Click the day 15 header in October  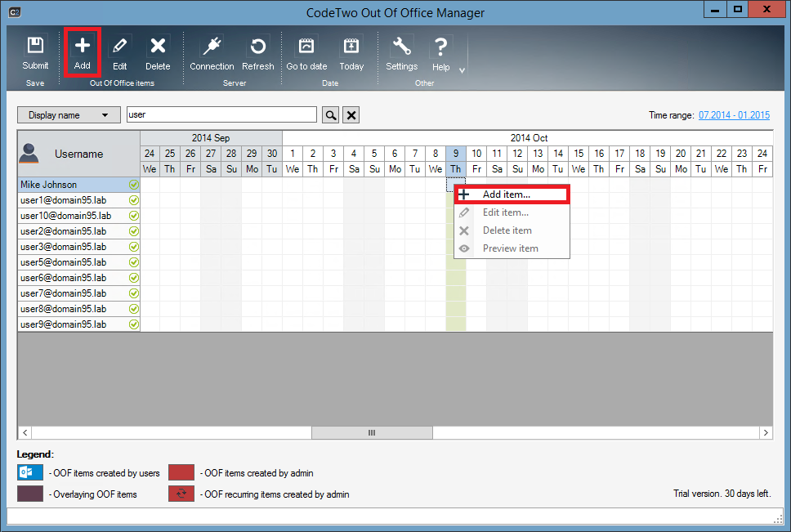point(579,154)
